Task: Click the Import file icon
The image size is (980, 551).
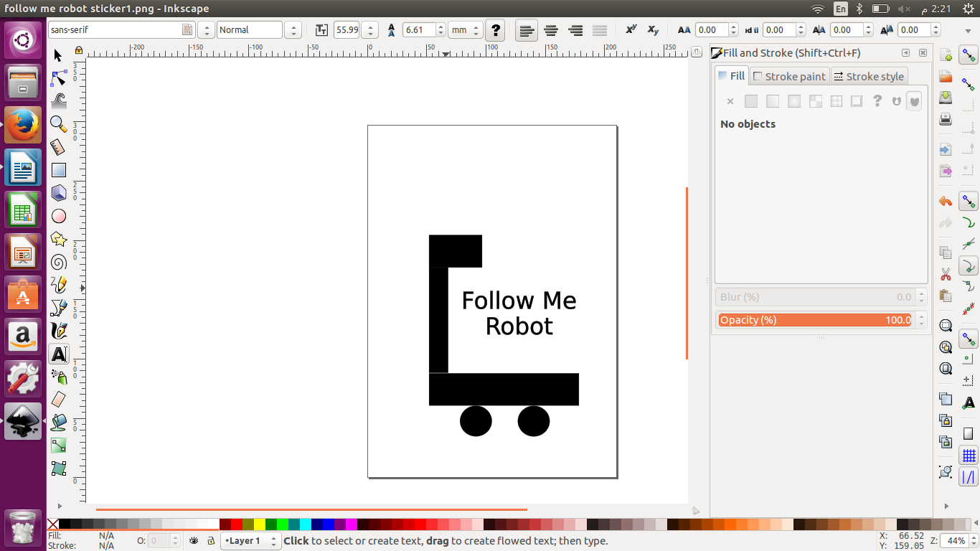Action: click(946, 149)
